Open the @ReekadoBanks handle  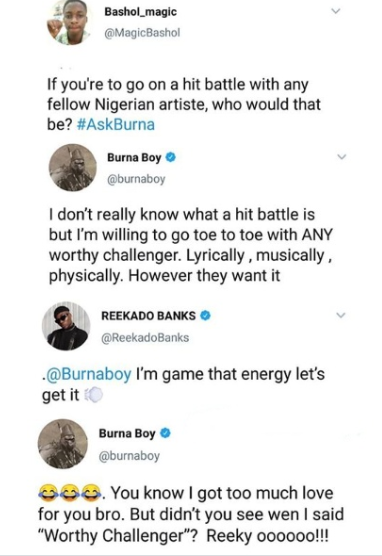(x=145, y=338)
